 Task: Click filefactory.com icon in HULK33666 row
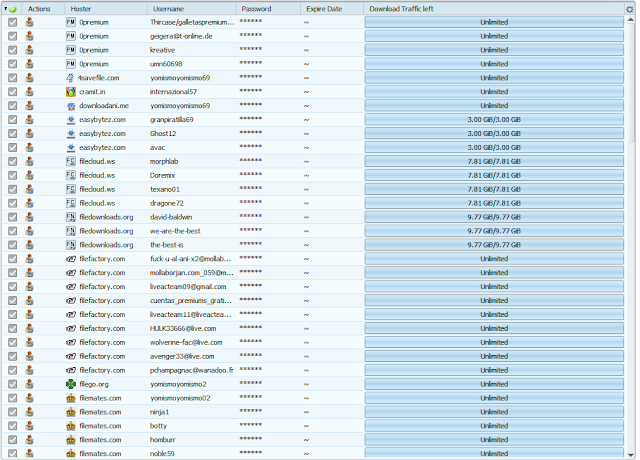pos(71,328)
